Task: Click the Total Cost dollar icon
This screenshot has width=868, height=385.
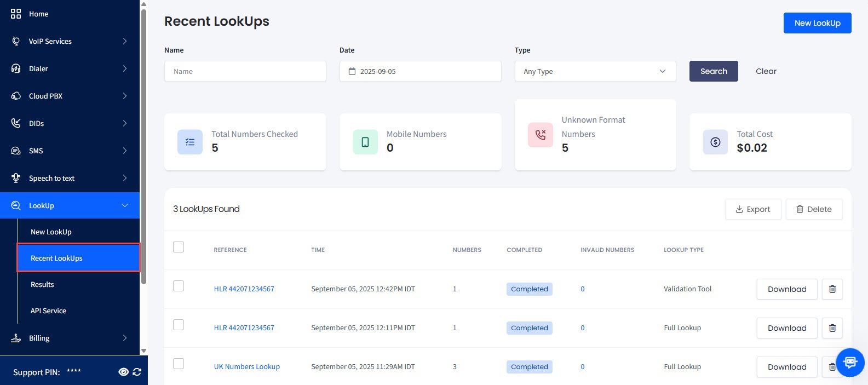Action: [x=715, y=142]
